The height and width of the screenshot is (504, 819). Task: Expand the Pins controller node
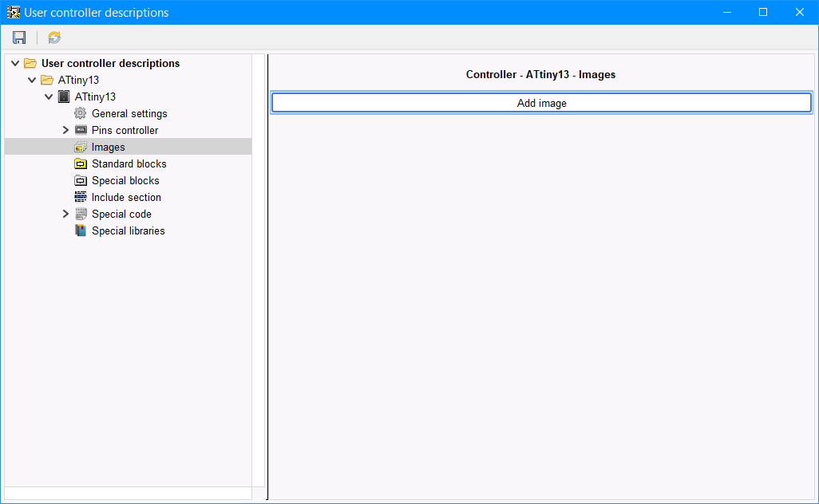[x=65, y=130]
